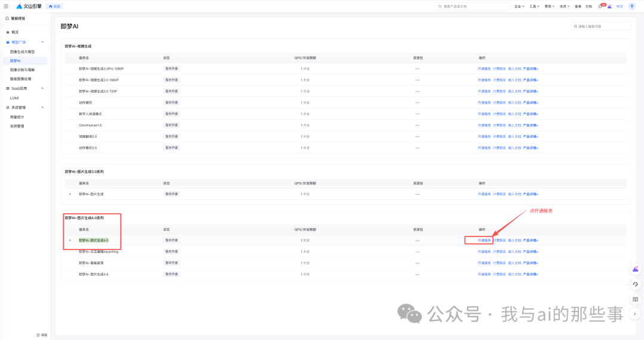This screenshot has width=644, height=340.
Task: Open the floating purple assistant icon at right edge
Action: [636, 270]
